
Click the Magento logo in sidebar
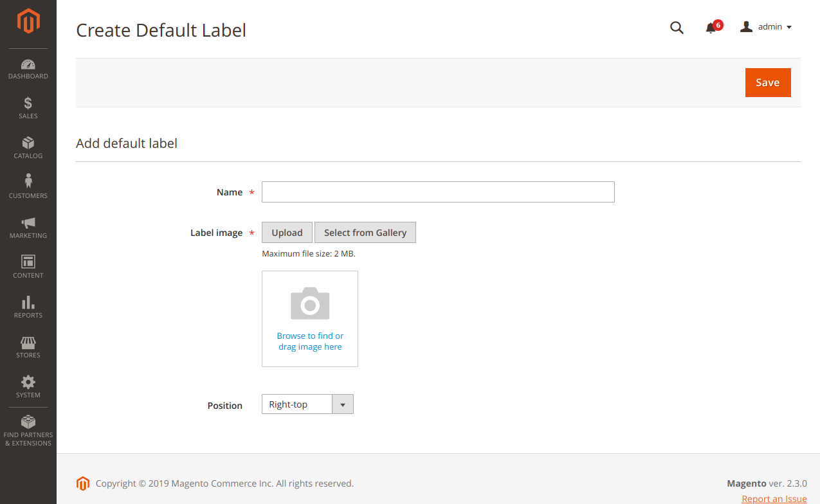(x=28, y=21)
